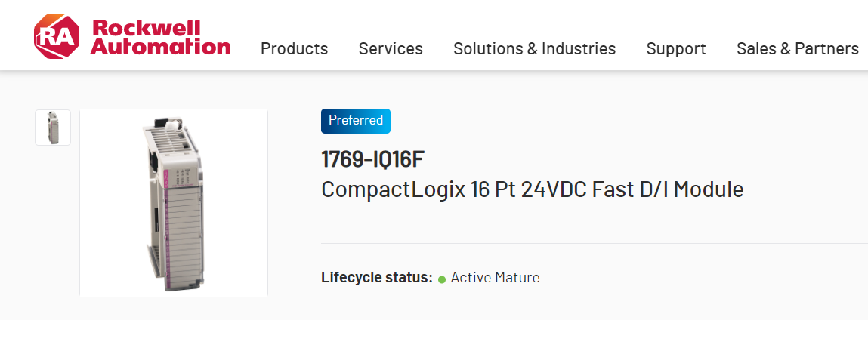868x354 pixels.
Task: Click the red RA hexagon logo
Action: pos(56,37)
